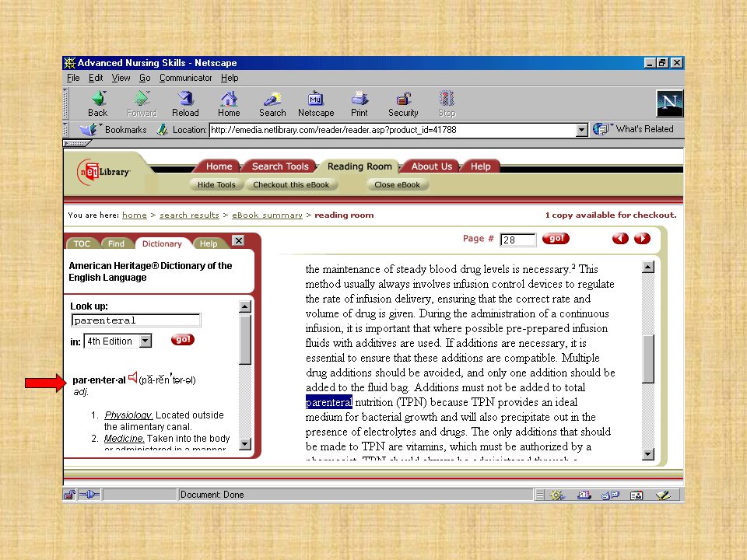Click the Physiology link in definition
Viewport: 747px width, 560px height.
pos(128,415)
